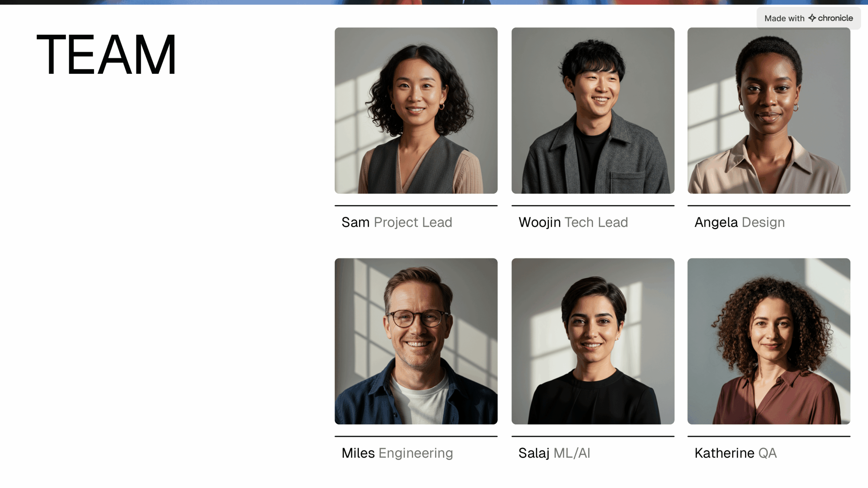This screenshot has width=868, height=488.
Task: Click the ML/AI role text
Action: click(x=572, y=453)
